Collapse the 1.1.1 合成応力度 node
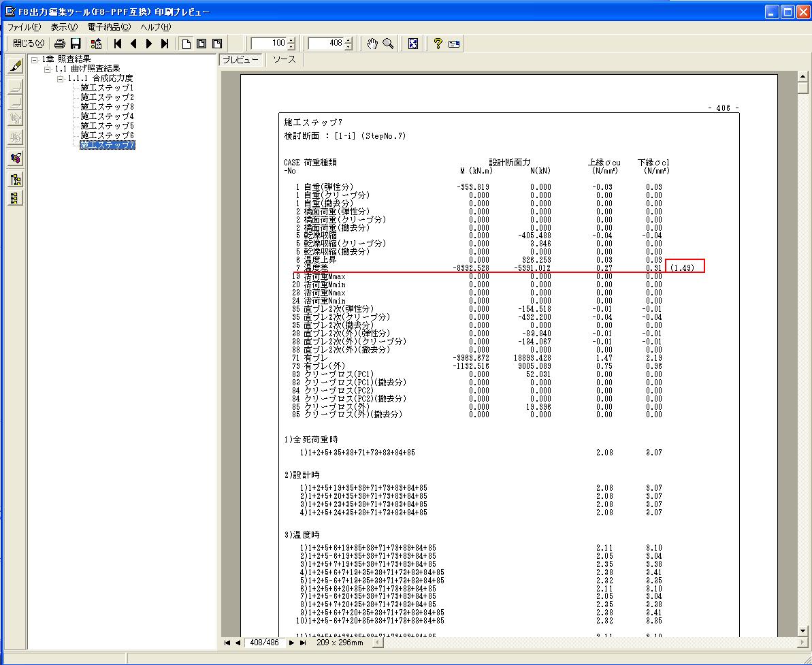The image size is (812, 665). (60, 78)
